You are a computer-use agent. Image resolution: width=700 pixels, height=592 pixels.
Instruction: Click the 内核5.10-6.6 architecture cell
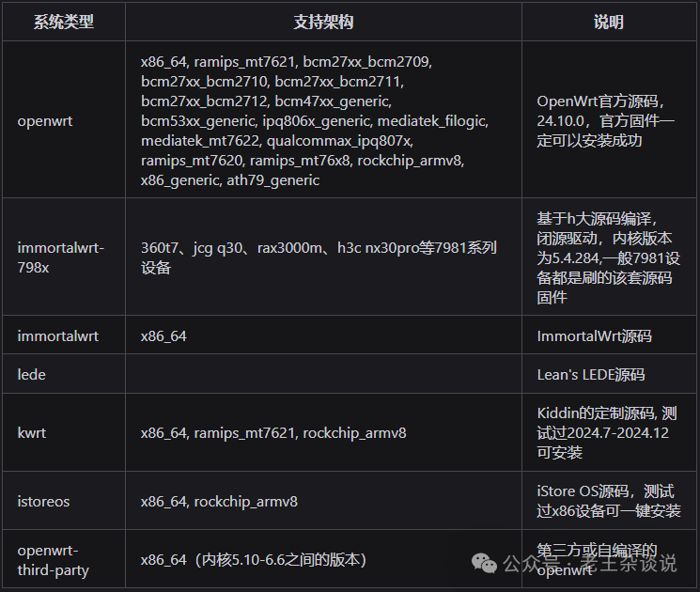click(253, 560)
